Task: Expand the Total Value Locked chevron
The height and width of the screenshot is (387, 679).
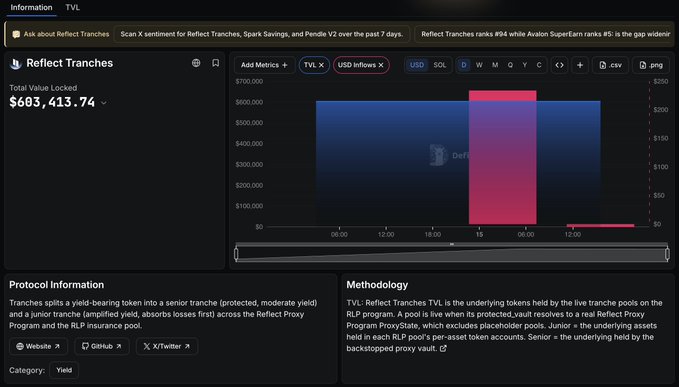Action: click(x=103, y=103)
